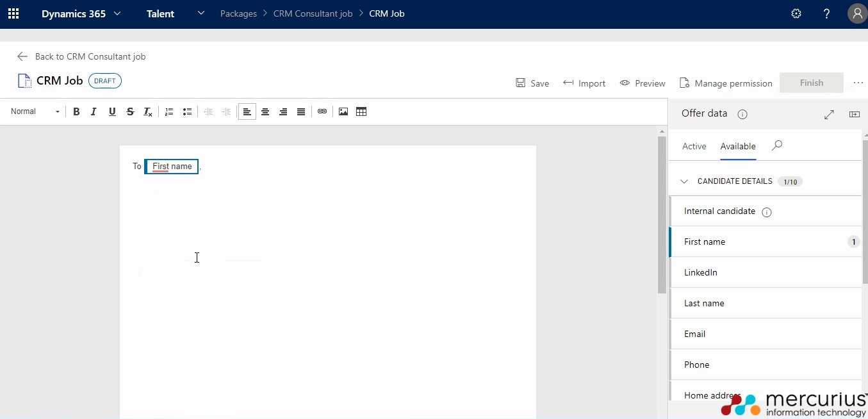Expand the Dynamics 365 dropdown

point(117,13)
